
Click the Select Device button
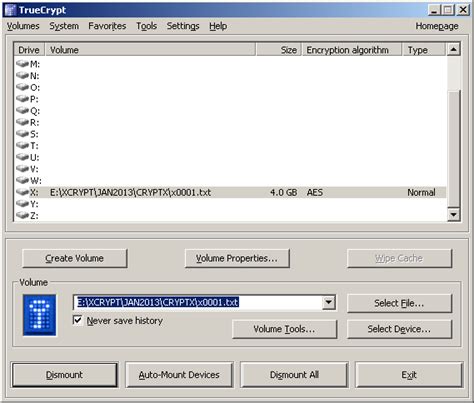point(399,329)
